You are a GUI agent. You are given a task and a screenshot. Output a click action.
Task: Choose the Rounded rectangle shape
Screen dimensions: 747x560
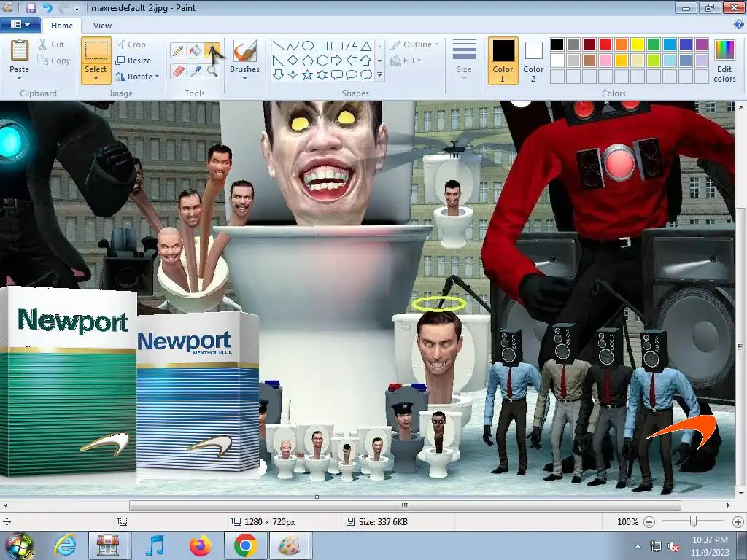pyautogui.click(x=337, y=46)
